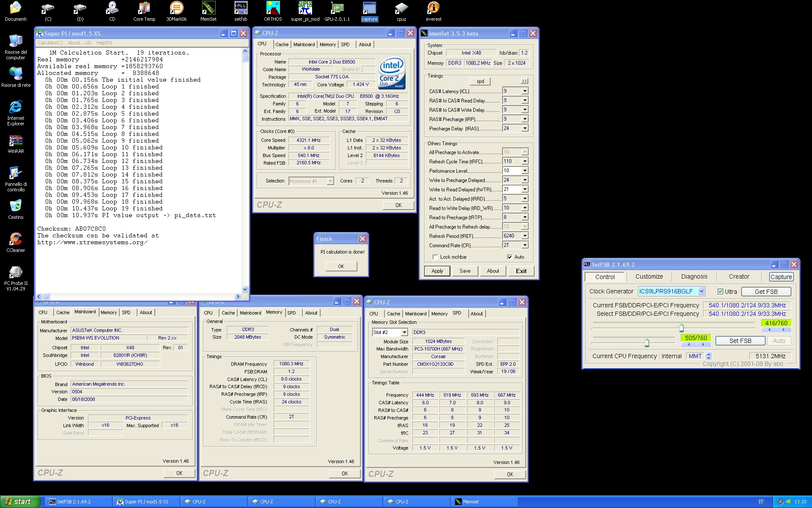
Task: Open About...(A) menu in Super PI
Action: pyautogui.click(x=80, y=43)
